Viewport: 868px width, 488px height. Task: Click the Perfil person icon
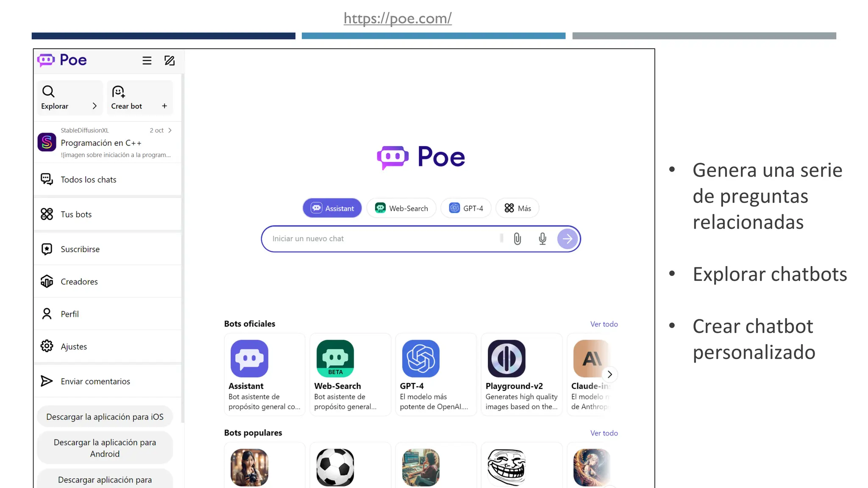(x=47, y=313)
